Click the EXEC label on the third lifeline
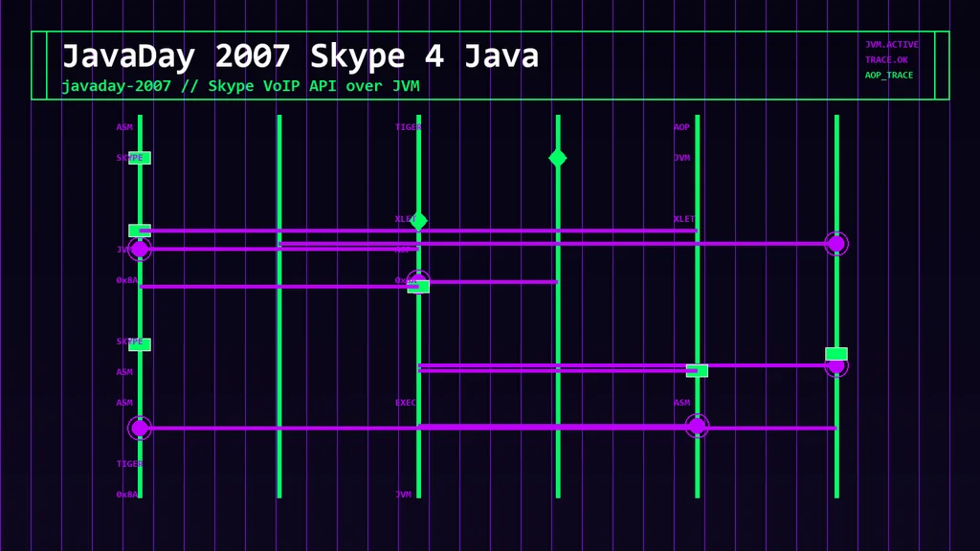Image resolution: width=980 pixels, height=551 pixels. (x=406, y=403)
